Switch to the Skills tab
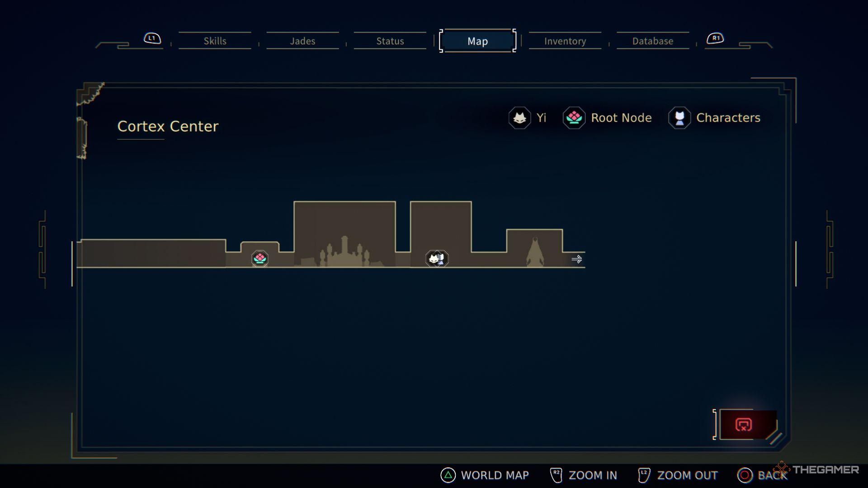This screenshot has width=868, height=488. [x=215, y=41]
